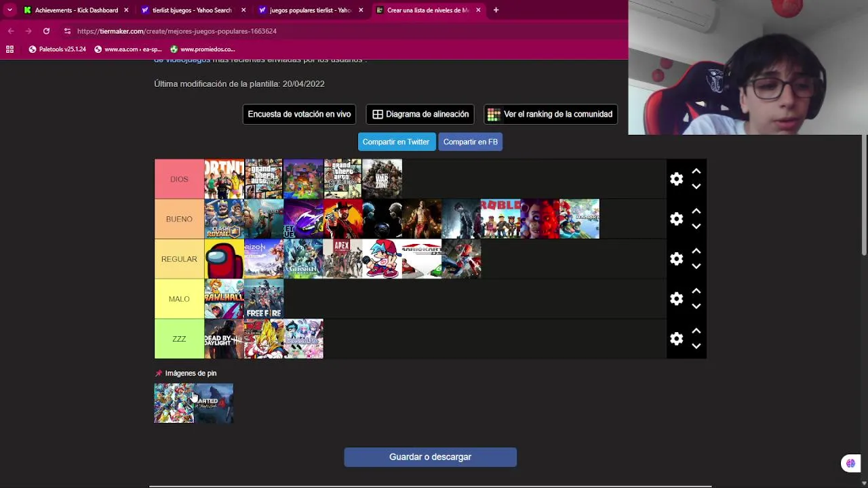Open floating purple extension icon
Screen dimensions: 868x488
850,464
